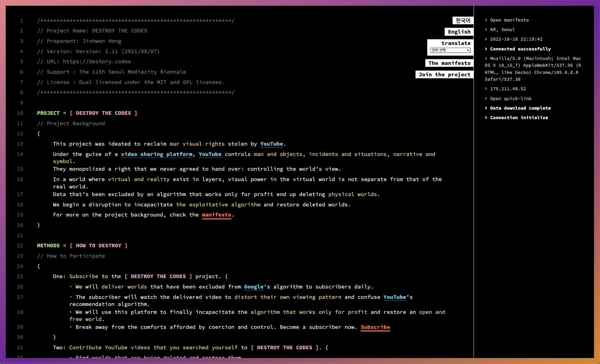Screen dimensions: 600x364
Task: Follow the YouTube link on line 13
Action: tap(271, 144)
